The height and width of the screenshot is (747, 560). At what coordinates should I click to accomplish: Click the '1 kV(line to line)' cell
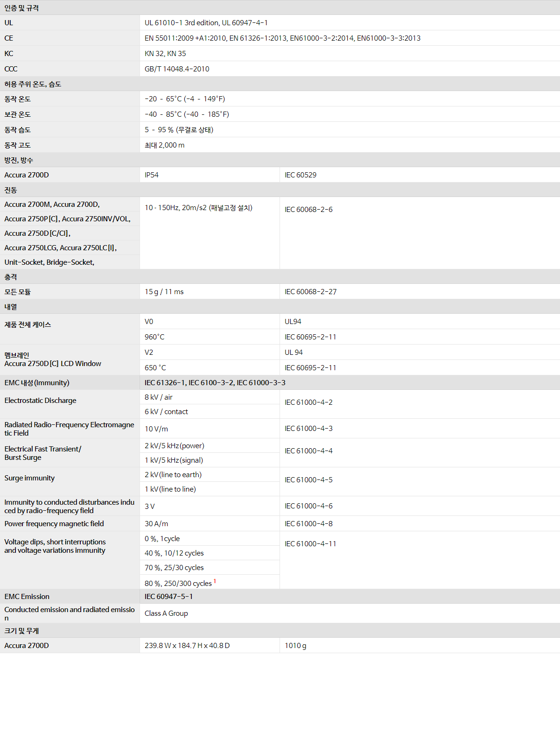210,489
